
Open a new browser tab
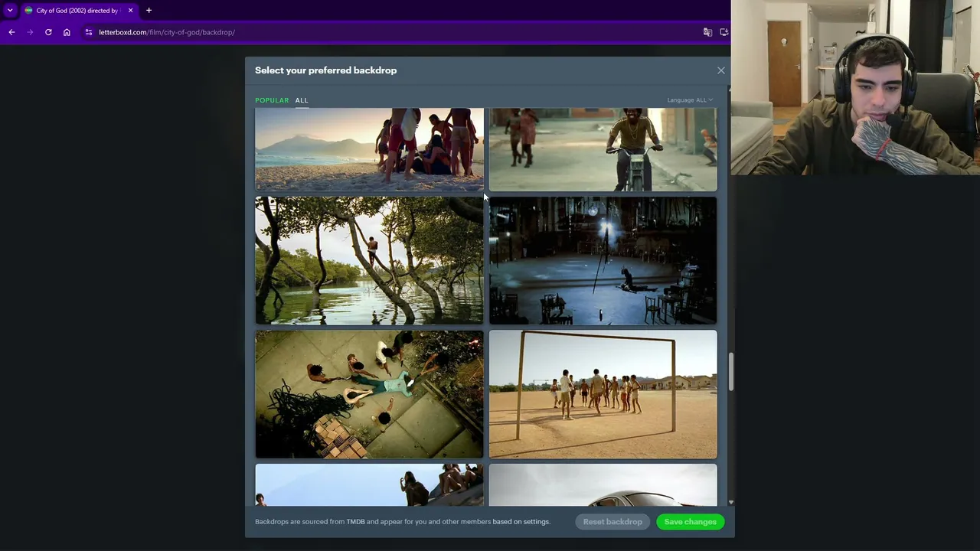(x=149, y=11)
